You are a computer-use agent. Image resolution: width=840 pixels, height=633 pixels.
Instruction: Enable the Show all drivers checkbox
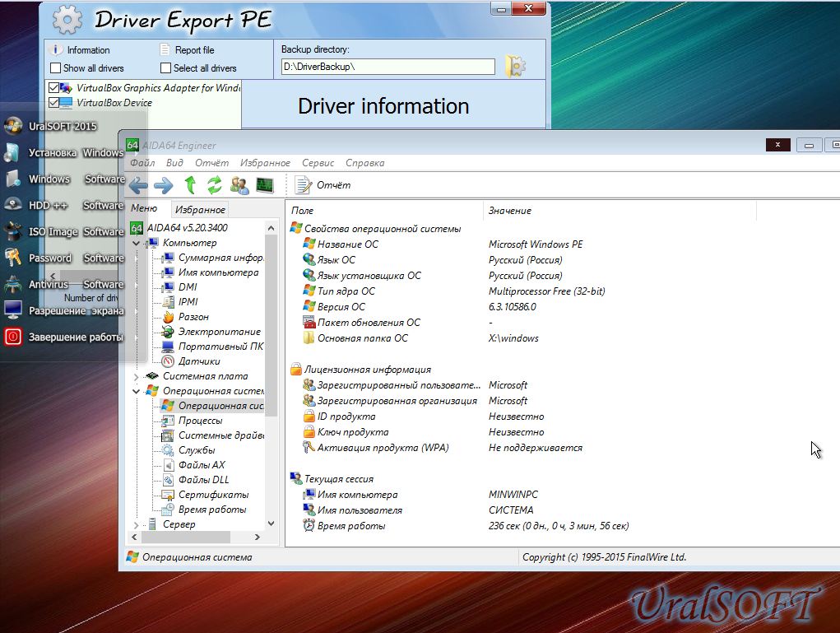(56, 68)
